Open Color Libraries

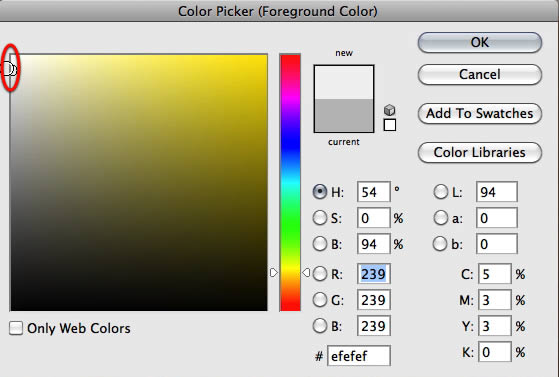click(x=480, y=152)
